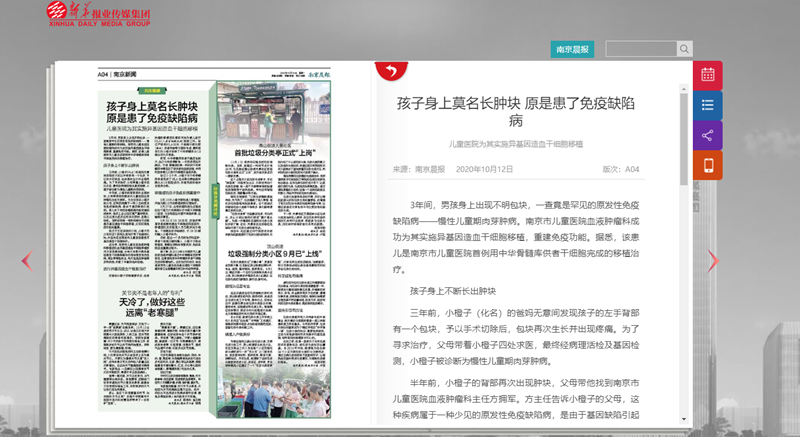Open the 南京晨报 newspaper button

[x=572, y=49]
